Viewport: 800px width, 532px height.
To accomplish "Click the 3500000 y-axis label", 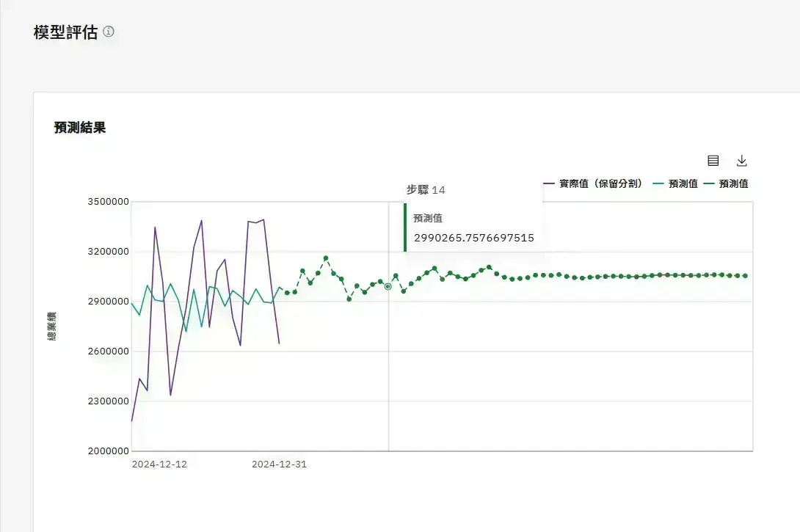I will 108,202.
